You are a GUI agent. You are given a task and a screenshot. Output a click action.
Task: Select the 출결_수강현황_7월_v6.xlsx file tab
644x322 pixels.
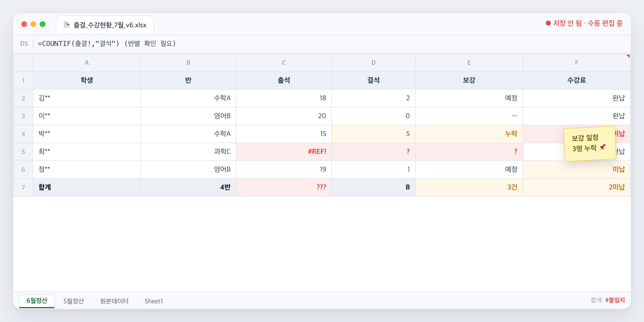pyautogui.click(x=105, y=25)
